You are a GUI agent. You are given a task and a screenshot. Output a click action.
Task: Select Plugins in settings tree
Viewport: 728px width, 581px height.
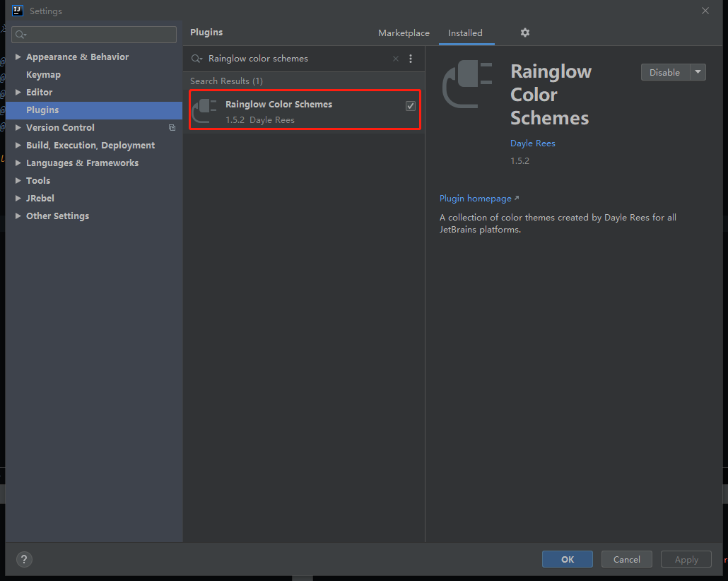point(94,110)
